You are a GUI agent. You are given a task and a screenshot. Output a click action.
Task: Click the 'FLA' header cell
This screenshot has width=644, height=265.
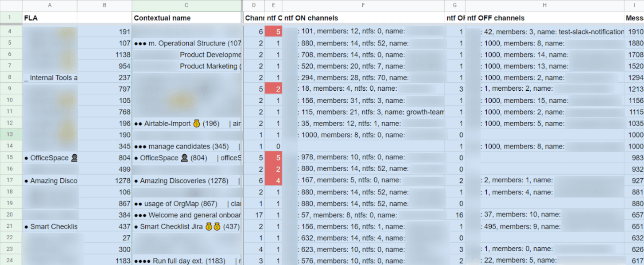click(49, 18)
